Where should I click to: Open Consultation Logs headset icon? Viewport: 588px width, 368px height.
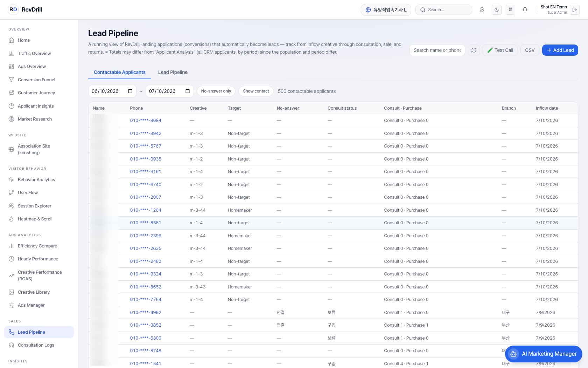[x=11, y=345]
